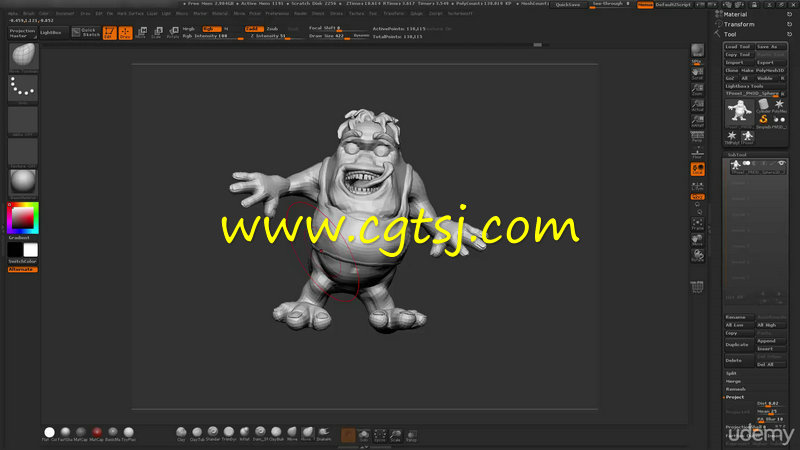Click the Save As button
800x450 pixels.
point(771,46)
